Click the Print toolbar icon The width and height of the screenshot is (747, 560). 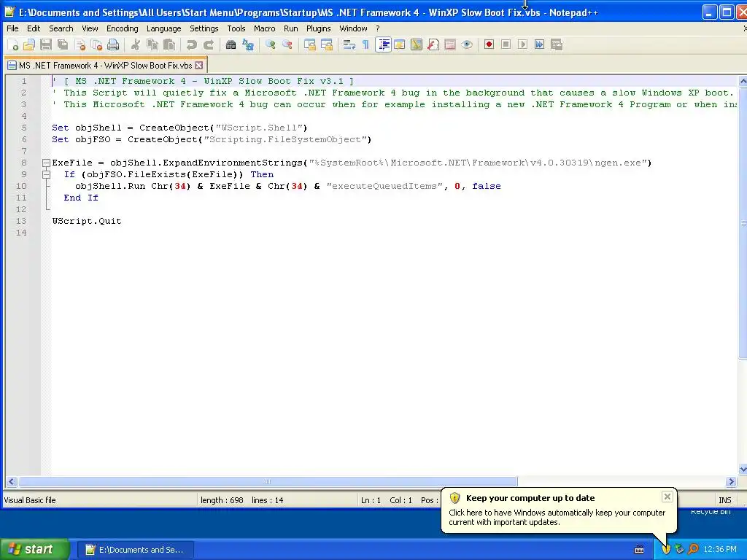pyautogui.click(x=113, y=44)
